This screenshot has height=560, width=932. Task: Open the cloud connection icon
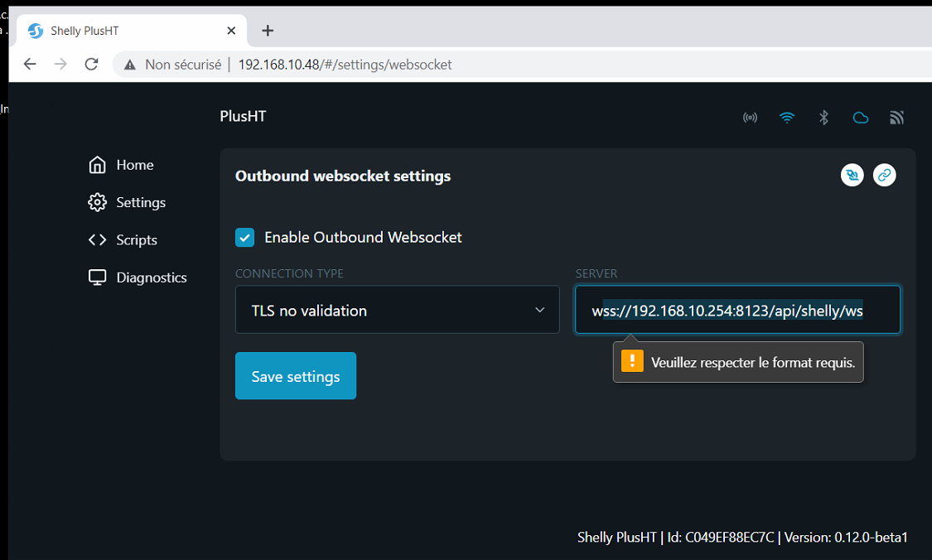[x=860, y=117]
